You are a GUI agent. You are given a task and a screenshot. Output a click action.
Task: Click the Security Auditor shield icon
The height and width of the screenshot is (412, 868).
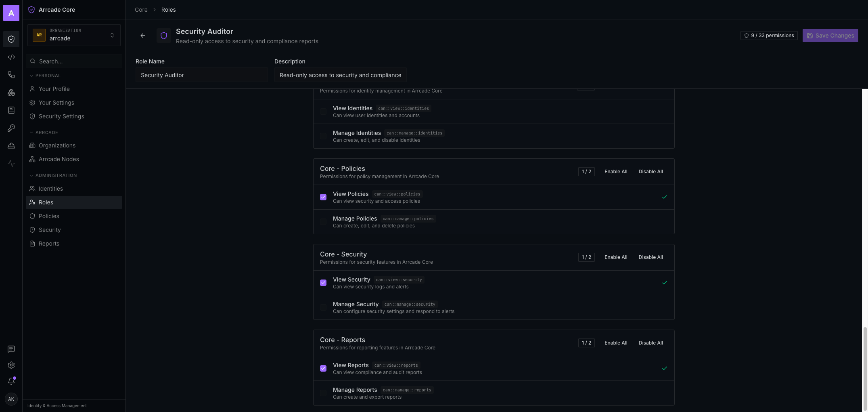(164, 36)
